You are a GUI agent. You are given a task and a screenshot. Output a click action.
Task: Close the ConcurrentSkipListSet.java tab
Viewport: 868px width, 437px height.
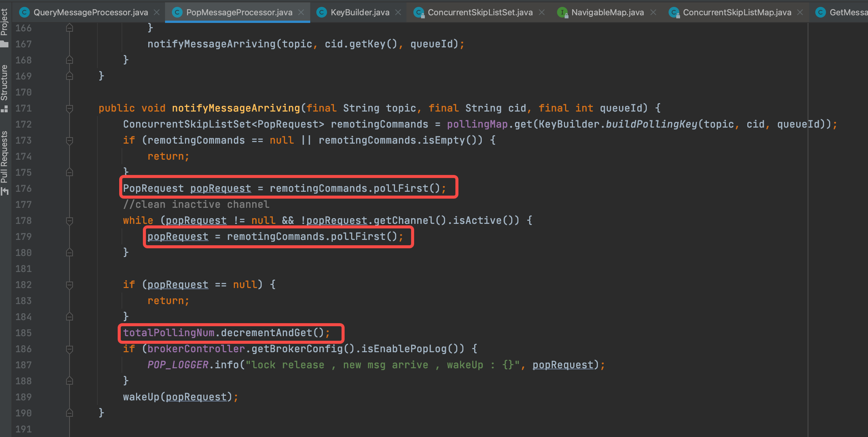541,12
